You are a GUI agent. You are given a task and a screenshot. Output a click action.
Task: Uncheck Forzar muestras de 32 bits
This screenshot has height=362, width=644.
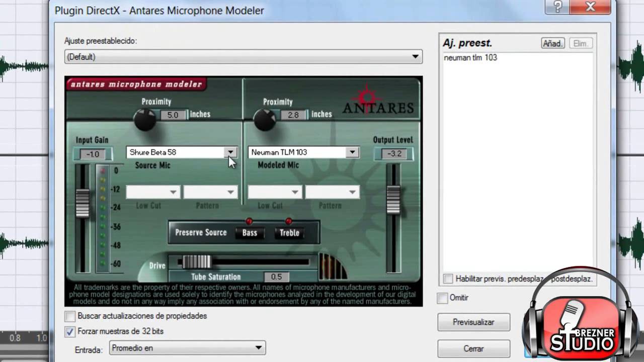click(x=70, y=331)
